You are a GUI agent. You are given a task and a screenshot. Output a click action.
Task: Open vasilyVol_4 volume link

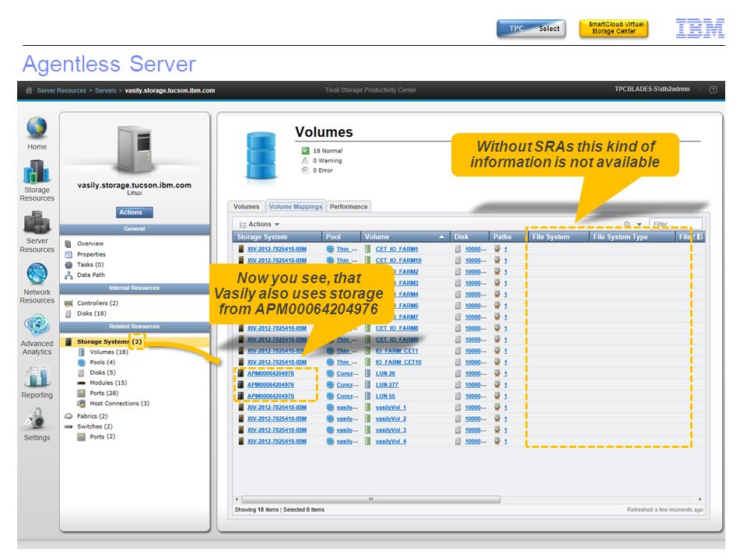tap(391, 442)
